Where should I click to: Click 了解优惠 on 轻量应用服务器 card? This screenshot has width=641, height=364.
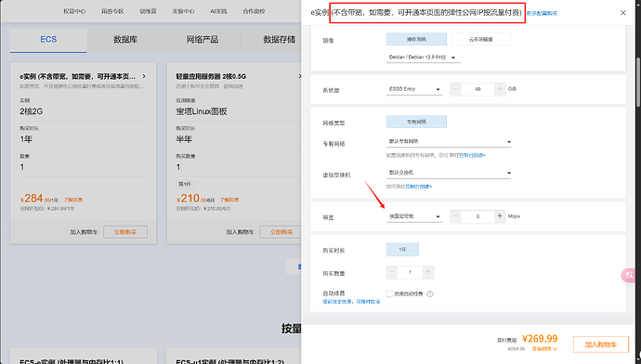[229, 200]
